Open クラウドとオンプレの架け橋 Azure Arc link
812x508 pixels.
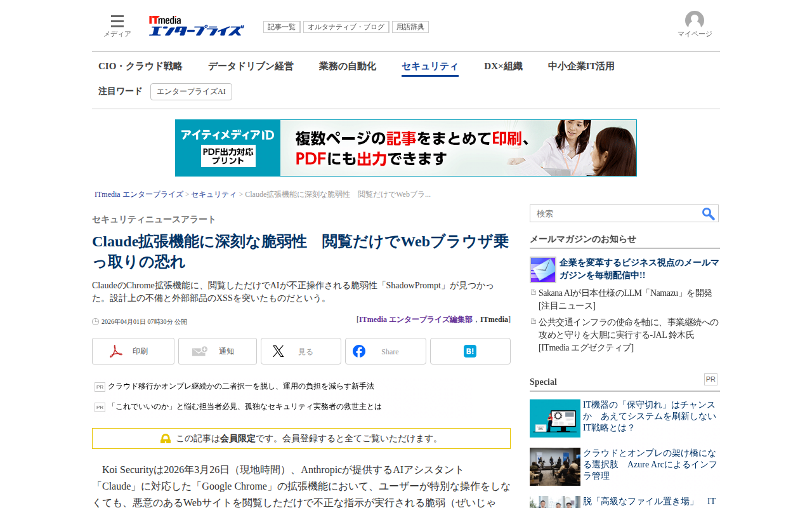pyautogui.click(x=650, y=464)
